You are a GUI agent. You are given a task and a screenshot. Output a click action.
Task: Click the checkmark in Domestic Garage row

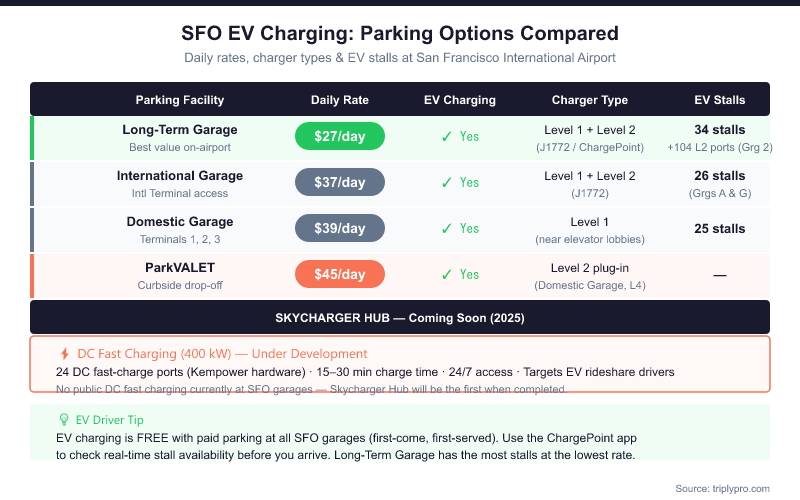[x=447, y=229]
